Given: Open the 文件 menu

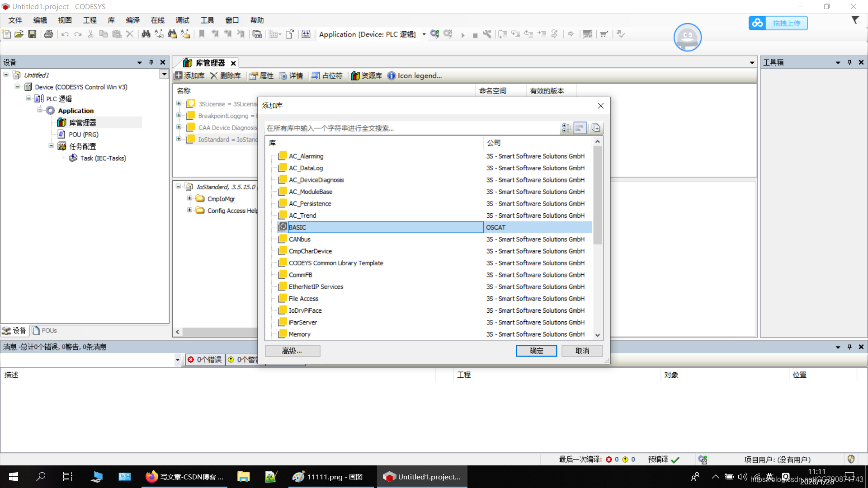Looking at the screenshot, I should (15, 20).
